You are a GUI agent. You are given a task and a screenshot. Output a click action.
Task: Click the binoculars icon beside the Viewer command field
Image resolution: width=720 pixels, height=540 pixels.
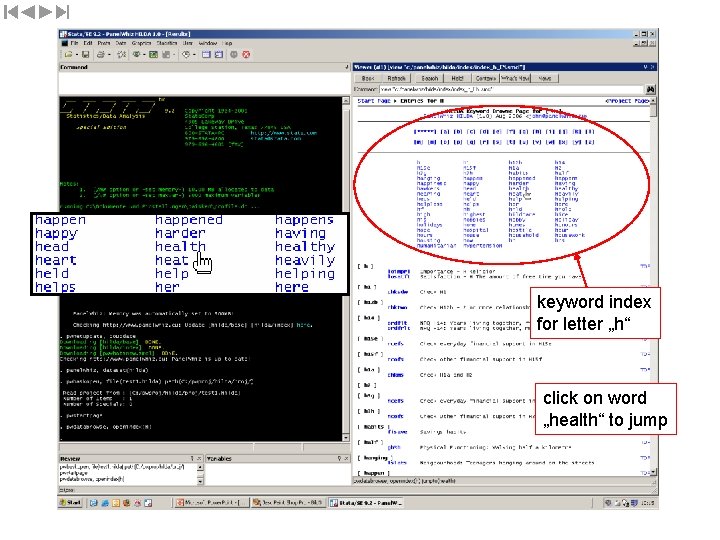tap(650, 89)
